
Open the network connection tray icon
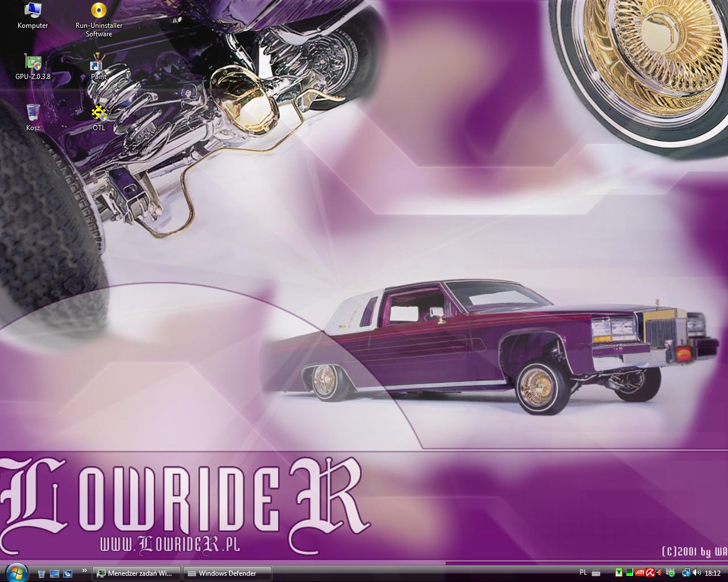tap(686, 573)
